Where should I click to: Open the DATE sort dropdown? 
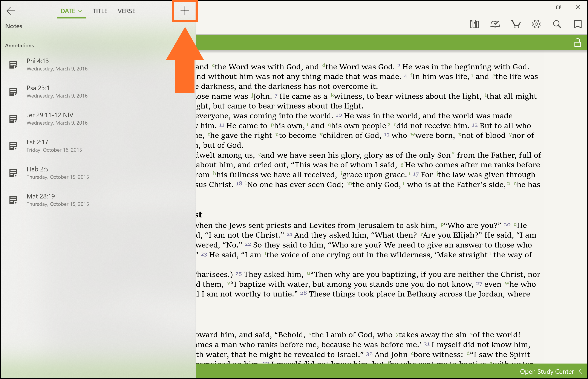click(x=71, y=11)
